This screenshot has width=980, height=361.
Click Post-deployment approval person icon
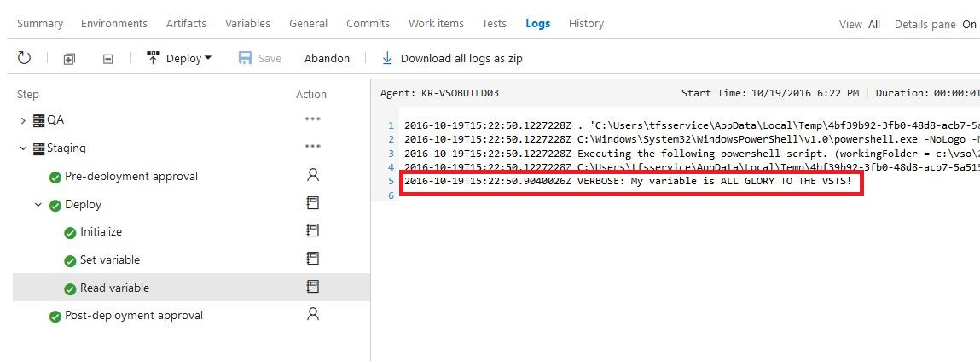coord(313,314)
